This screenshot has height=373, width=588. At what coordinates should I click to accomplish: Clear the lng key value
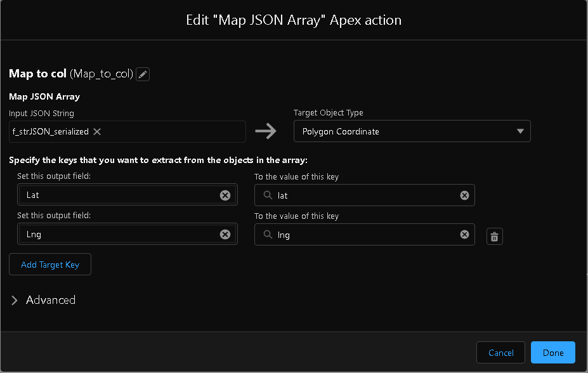click(464, 234)
